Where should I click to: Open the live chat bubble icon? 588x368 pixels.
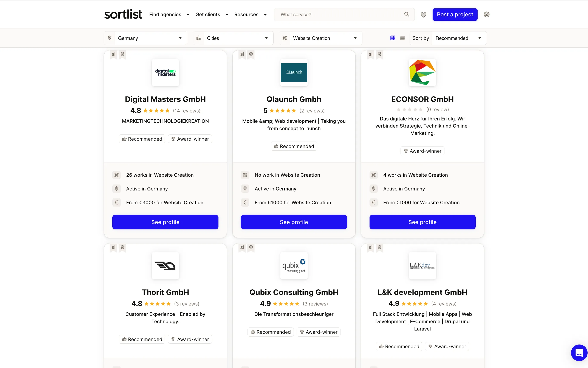[579, 352]
